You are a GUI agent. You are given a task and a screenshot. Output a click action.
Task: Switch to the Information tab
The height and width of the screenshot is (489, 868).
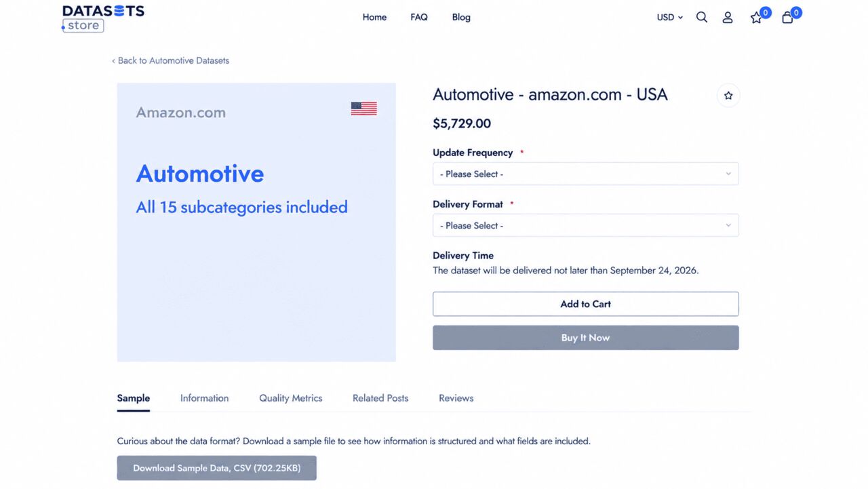click(x=204, y=398)
